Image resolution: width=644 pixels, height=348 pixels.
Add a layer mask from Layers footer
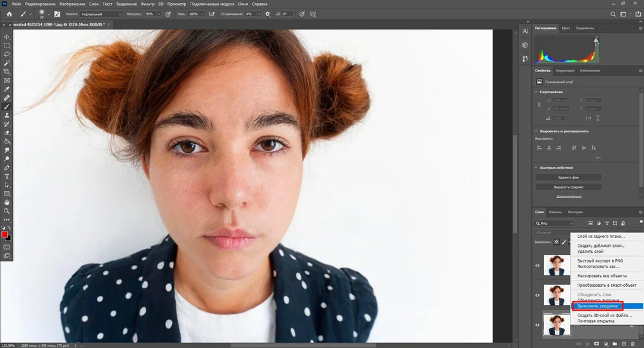pyautogui.click(x=596, y=344)
